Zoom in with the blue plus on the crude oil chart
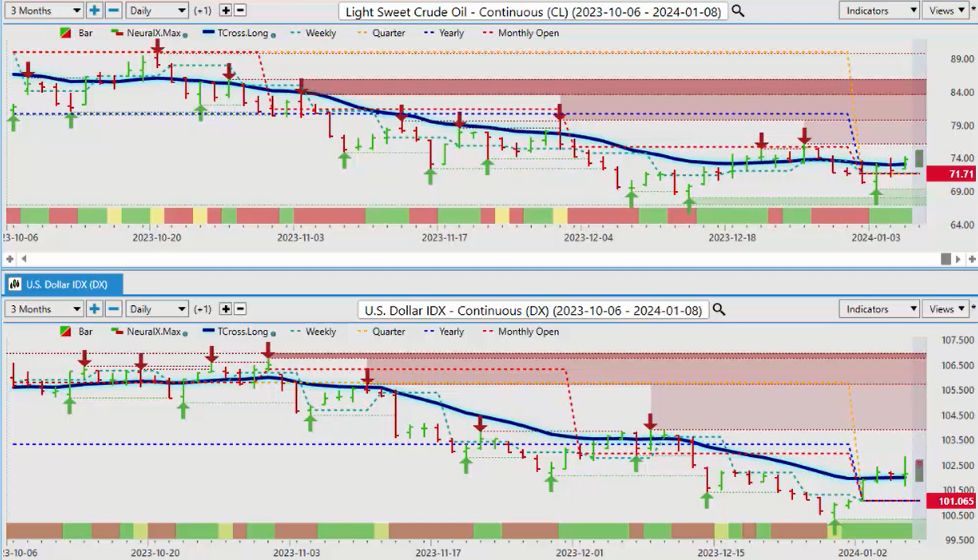 pyautogui.click(x=94, y=10)
